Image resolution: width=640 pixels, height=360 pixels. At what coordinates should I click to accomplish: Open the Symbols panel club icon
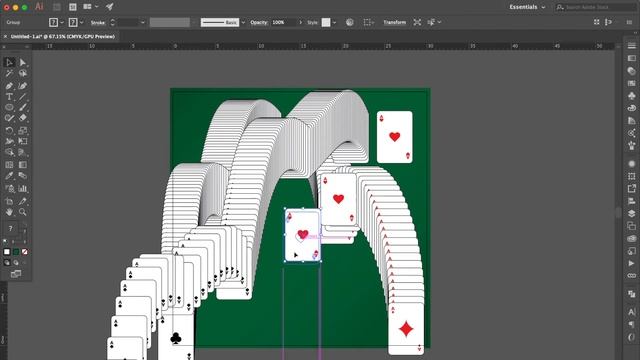[631, 96]
